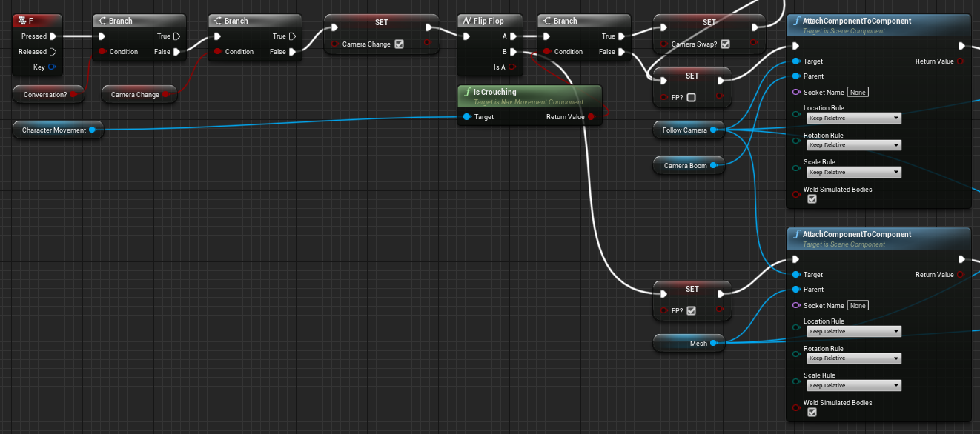Expand Rotation Rule dropdown in upper Attach node
980x434 pixels.
pyautogui.click(x=854, y=145)
